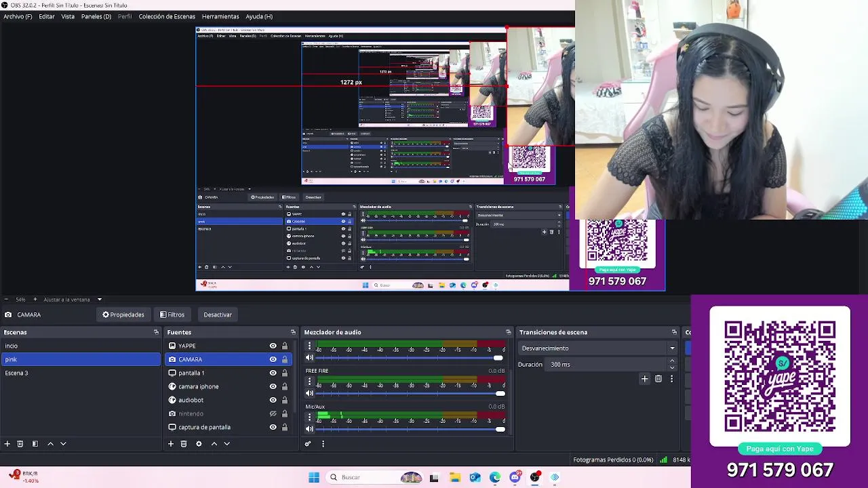Viewport: 868px width, 488px height.
Task: Open Ayuda menu
Action: click(x=259, y=16)
